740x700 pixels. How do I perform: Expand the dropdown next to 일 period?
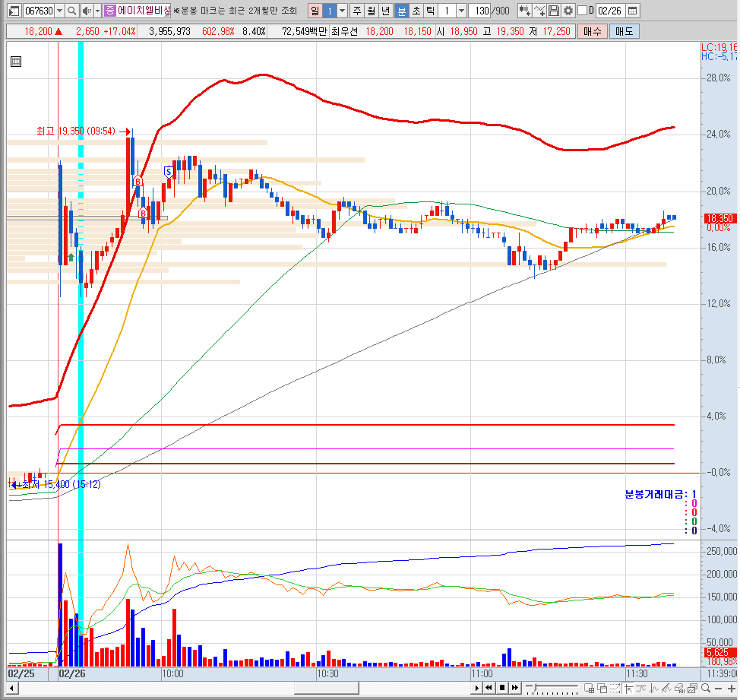tap(342, 11)
